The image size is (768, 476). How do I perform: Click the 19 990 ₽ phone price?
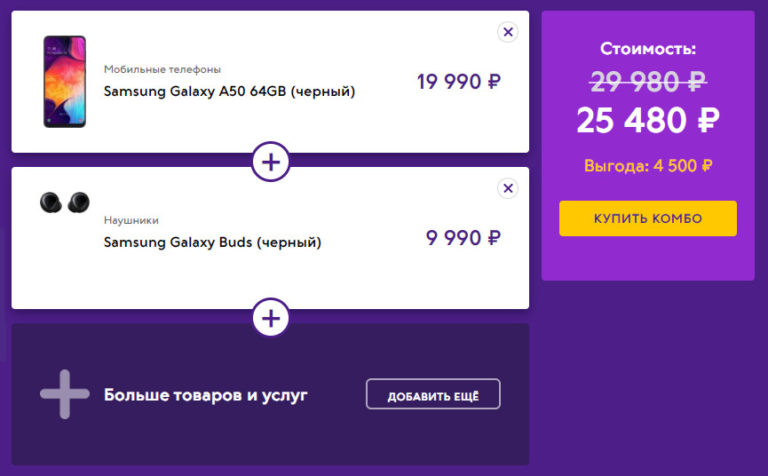click(458, 82)
